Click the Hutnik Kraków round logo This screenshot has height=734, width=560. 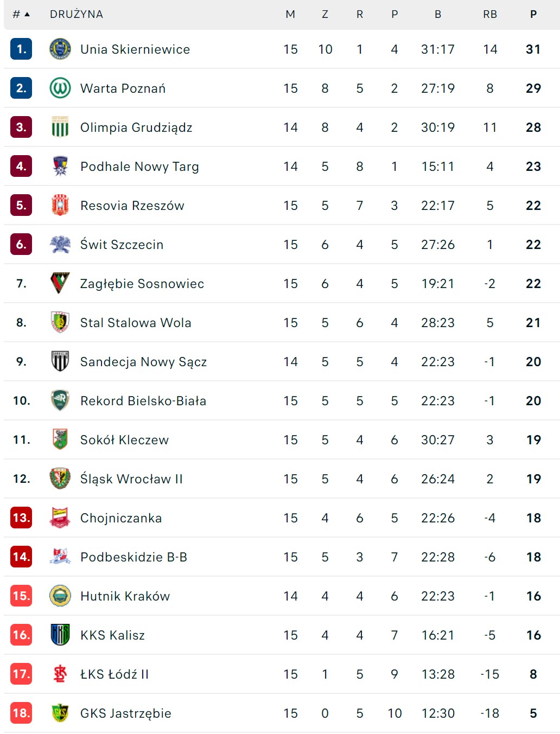click(60, 596)
